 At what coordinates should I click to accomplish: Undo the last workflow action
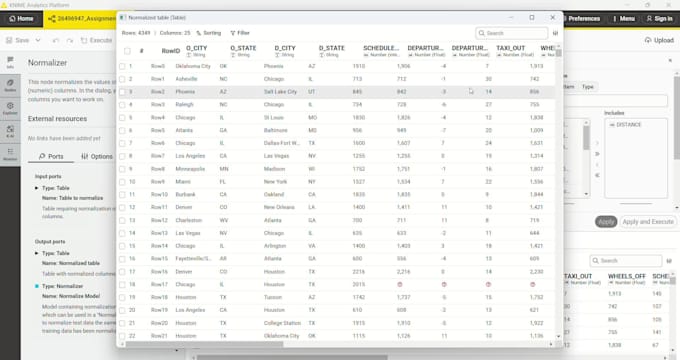[56, 40]
